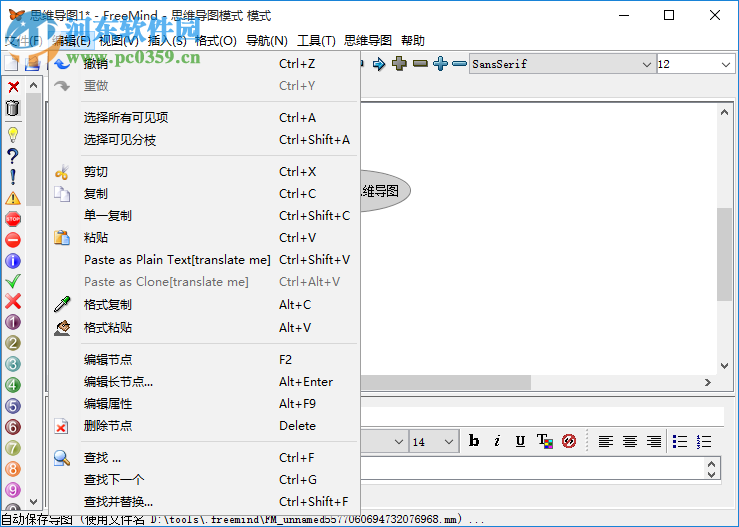This screenshot has width=739, height=527.
Task: Add the priority 9 number icon
Action: (x=13, y=490)
